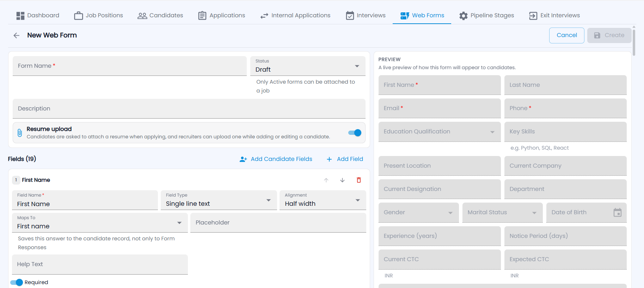
Task: Click the Web Forms tab icon
Action: 405,16
